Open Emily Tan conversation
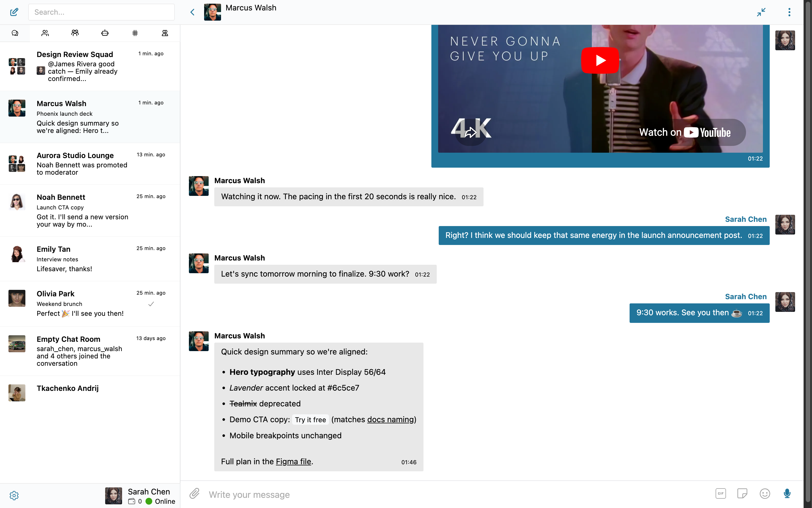 click(90, 259)
